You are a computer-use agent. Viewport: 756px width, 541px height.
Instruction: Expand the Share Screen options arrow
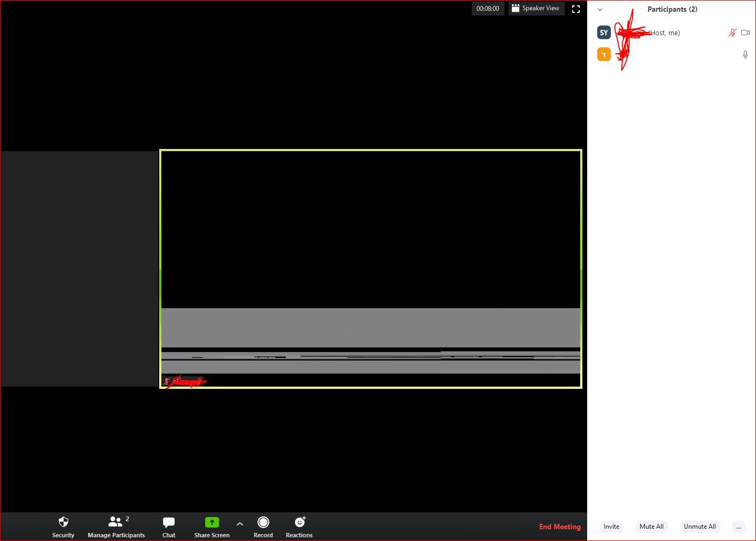[x=240, y=524]
